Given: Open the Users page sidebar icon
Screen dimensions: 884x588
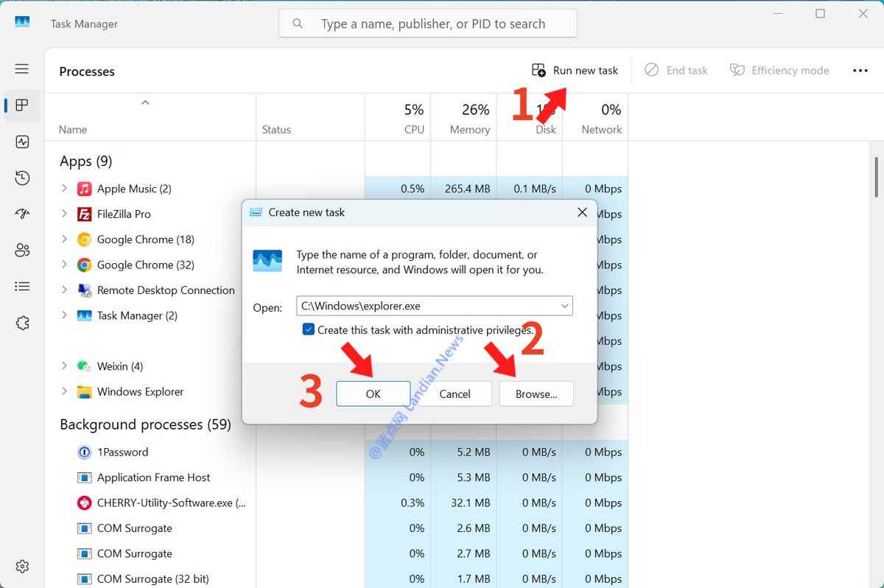Looking at the screenshot, I should pos(22,250).
